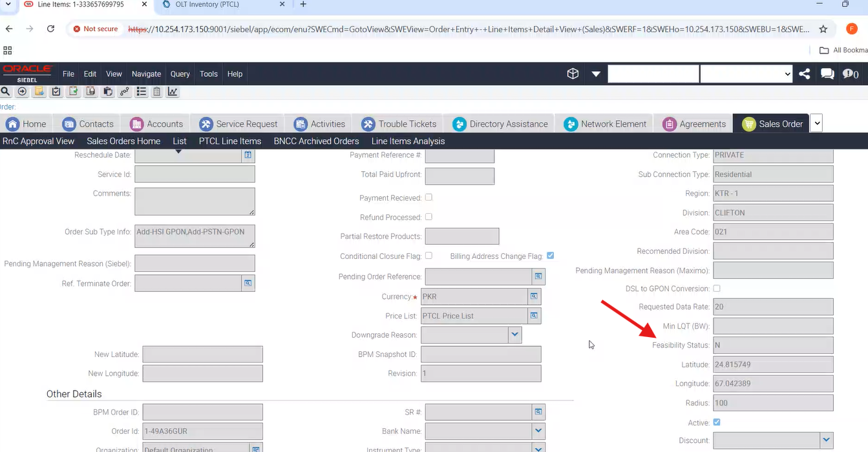Uncheck the Billing Address Change Flag checkbox
Image resolution: width=868 pixels, height=452 pixels.
click(x=550, y=256)
